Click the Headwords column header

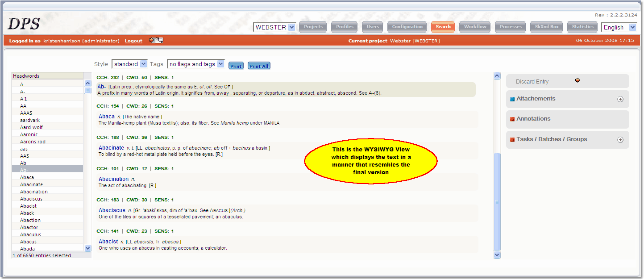48,76
